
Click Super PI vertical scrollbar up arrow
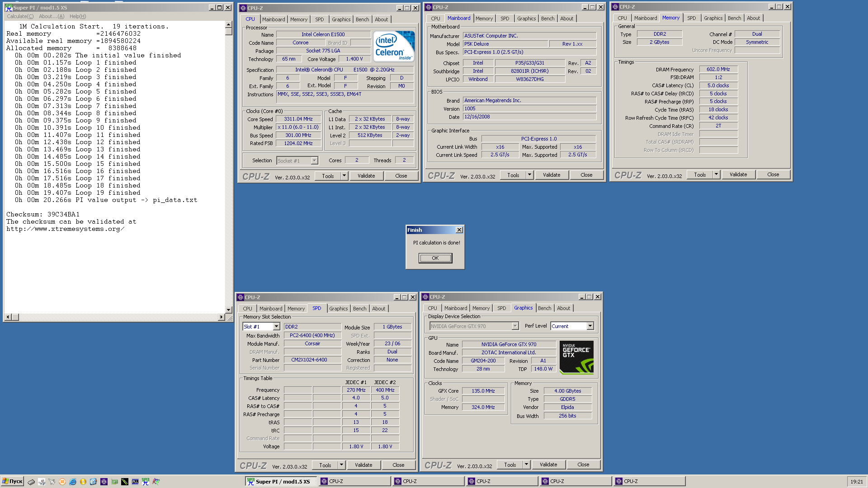pos(228,25)
